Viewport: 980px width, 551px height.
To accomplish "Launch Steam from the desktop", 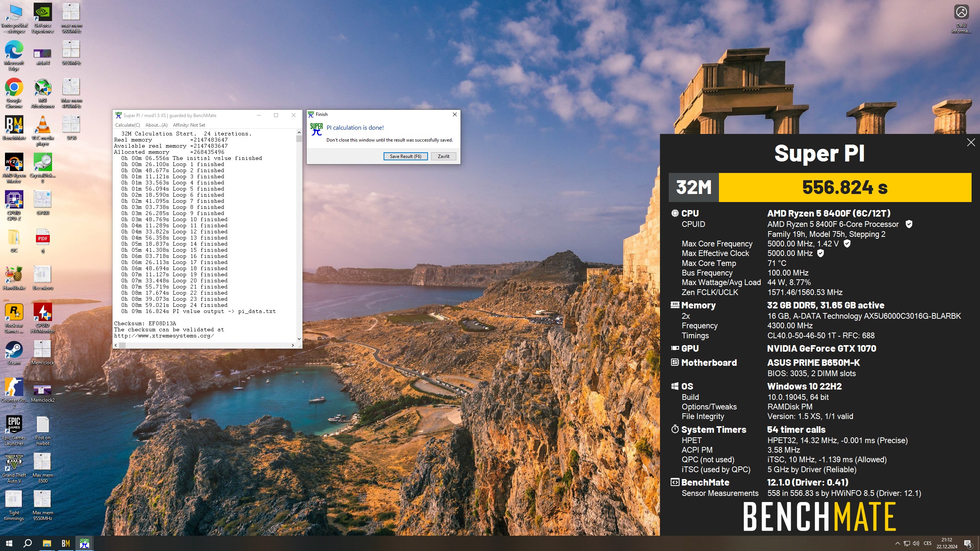I will 14,353.
